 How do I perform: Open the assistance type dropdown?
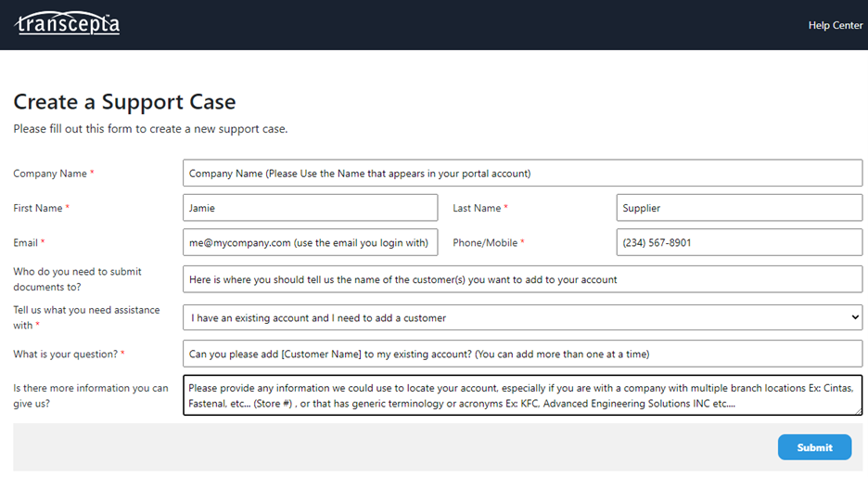click(522, 317)
